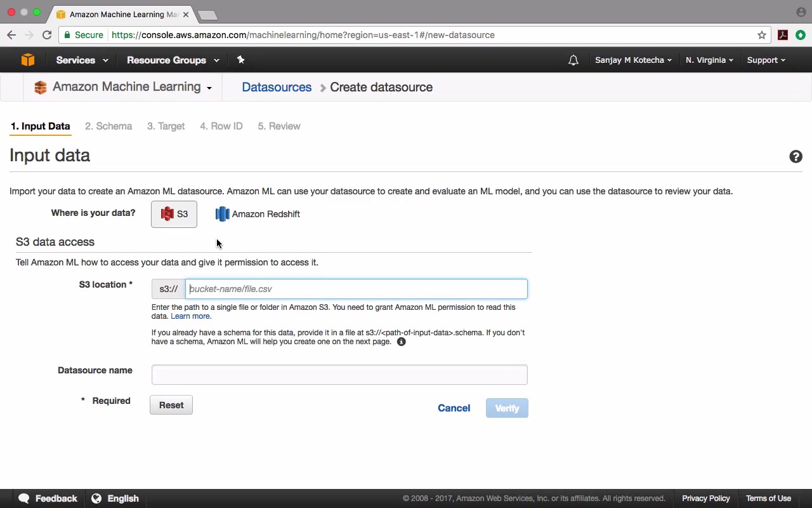Screen dimensions: 812x508
Task: Click the schema info icon
Action: tap(401, 342)
